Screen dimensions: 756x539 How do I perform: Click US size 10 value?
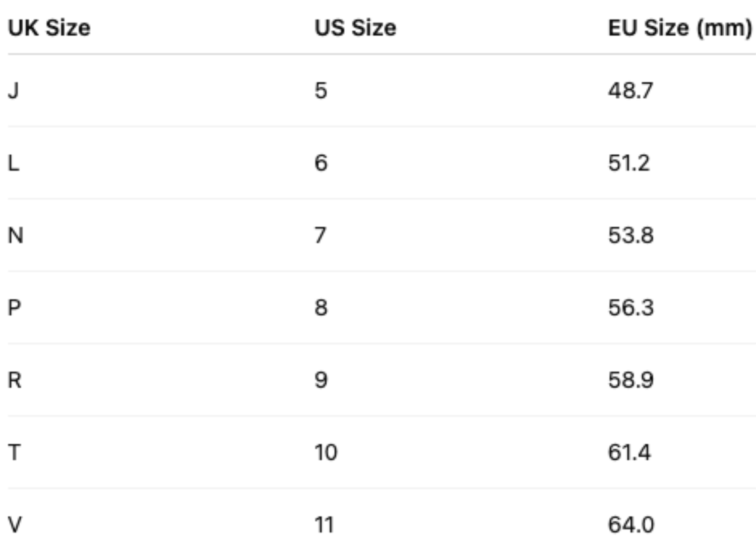pyautogui.click(x=326, y=452)
